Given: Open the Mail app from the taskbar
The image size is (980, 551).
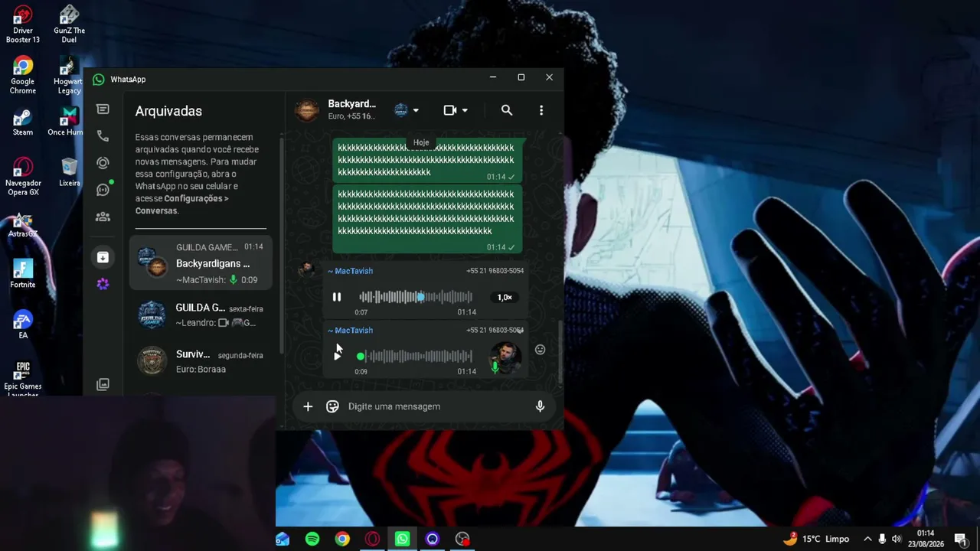Looking at the screenshot, I should point(283,539).
